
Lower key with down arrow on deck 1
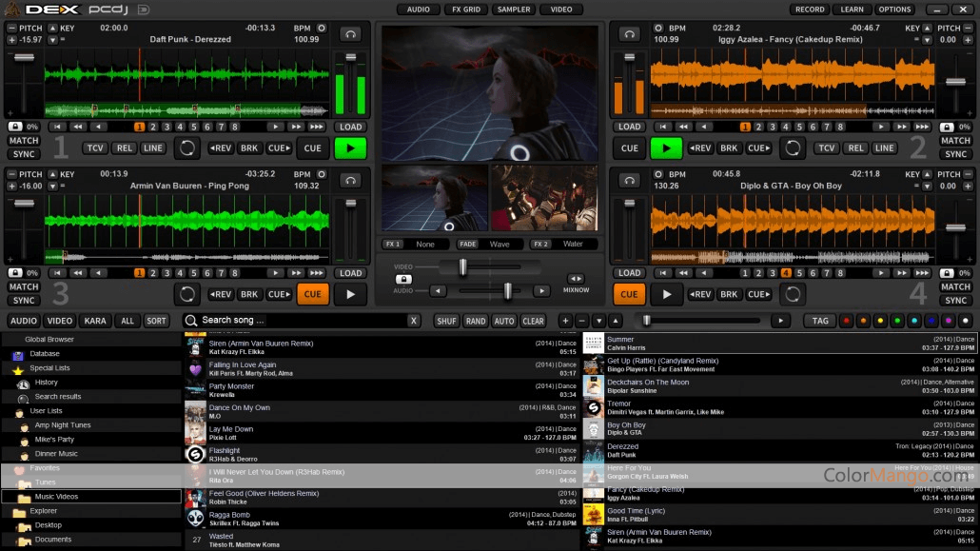click(52, 39)
